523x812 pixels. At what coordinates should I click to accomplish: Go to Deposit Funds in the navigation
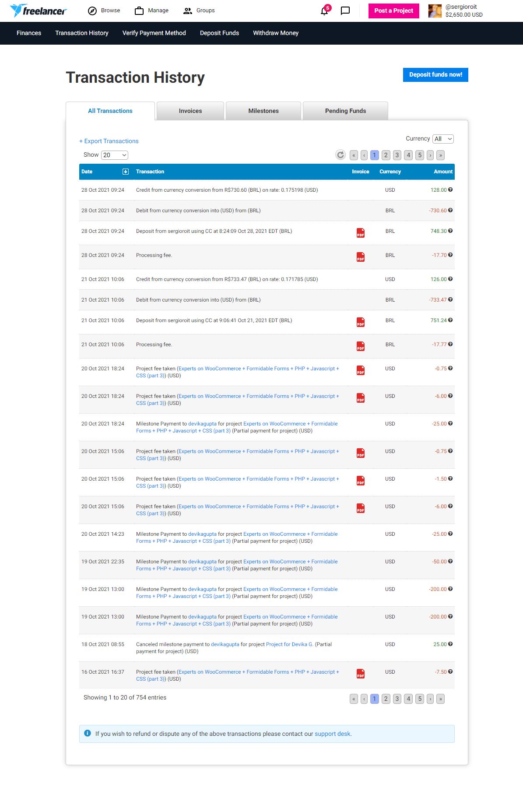pos(219,33)
